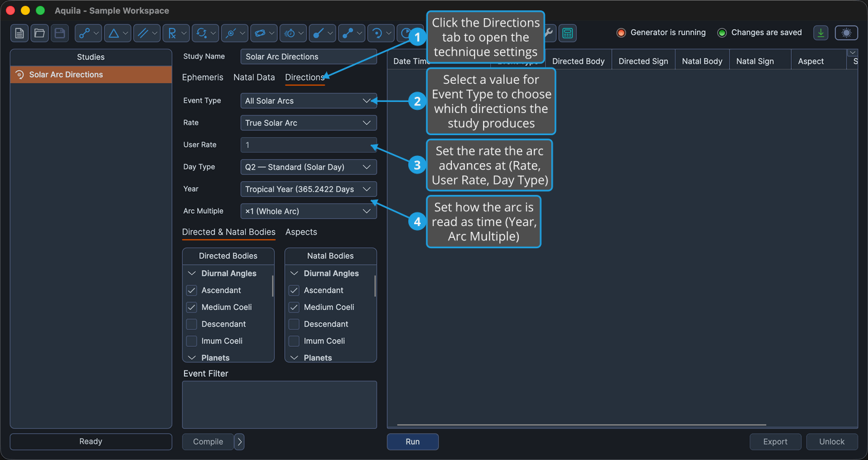Image resolution: width=868 pixels, height=460 pixels.
Task: Uncheck Medium Coeli in Natal Bodies
Action: point(294,307)
